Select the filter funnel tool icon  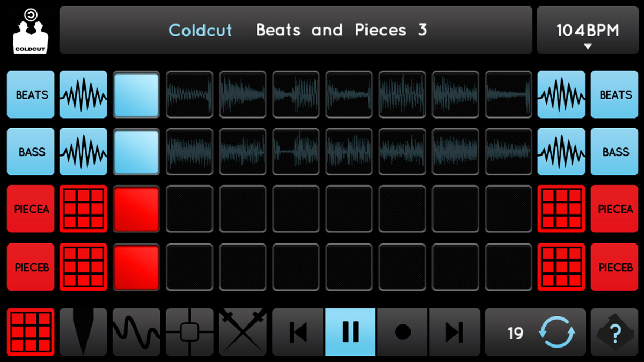click(x=83, y=332)
